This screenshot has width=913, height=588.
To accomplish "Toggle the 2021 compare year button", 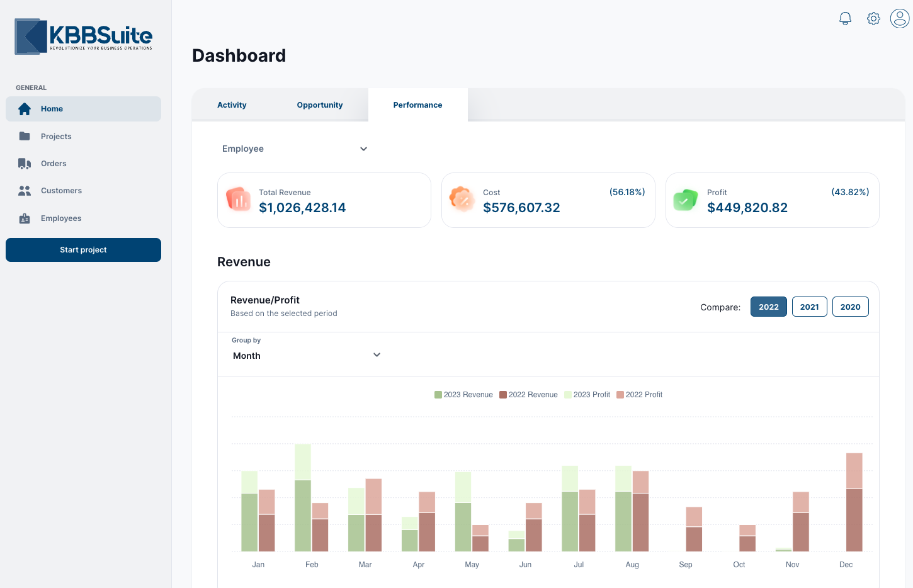I will click(809, 307).
